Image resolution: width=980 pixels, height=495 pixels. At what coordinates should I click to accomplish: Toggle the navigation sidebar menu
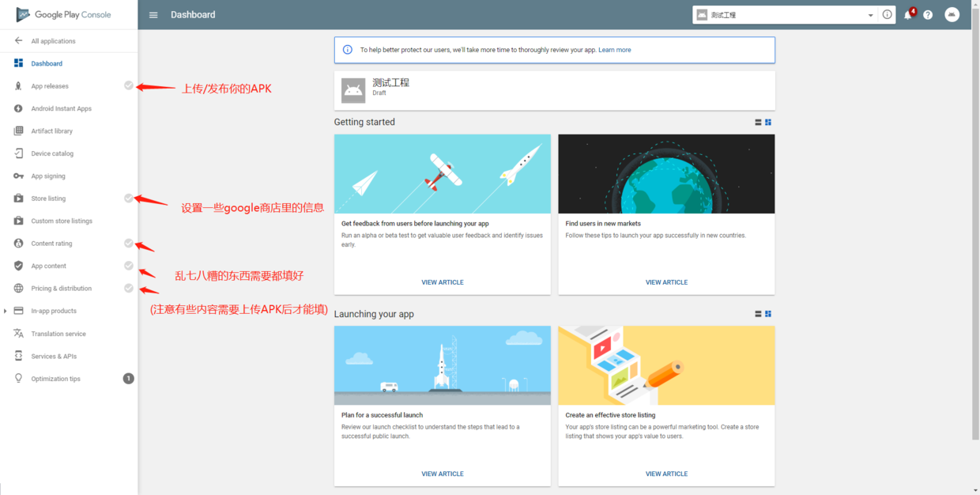point(153,14)
